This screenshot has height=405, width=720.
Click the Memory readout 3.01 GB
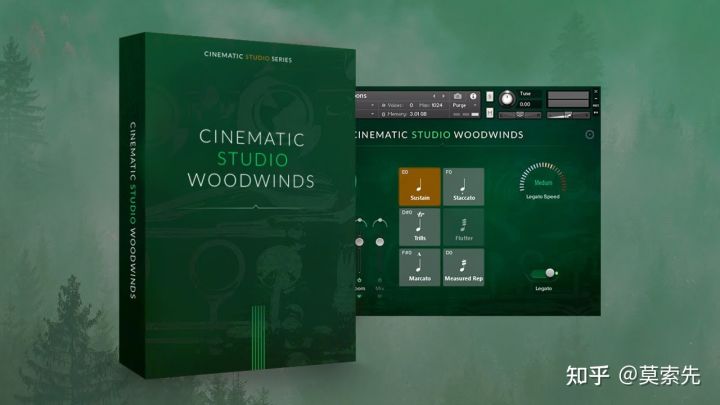coord(418,114)
